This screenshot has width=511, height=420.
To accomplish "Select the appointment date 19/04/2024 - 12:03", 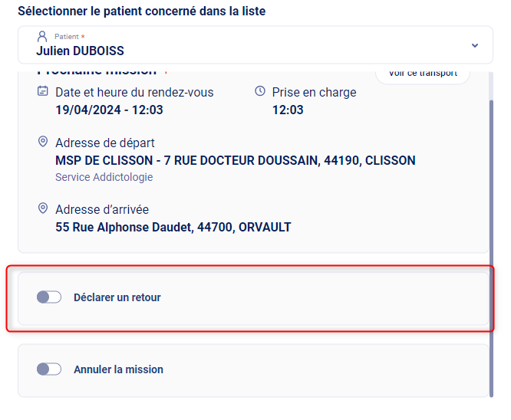I will click(x=109, y=110).
